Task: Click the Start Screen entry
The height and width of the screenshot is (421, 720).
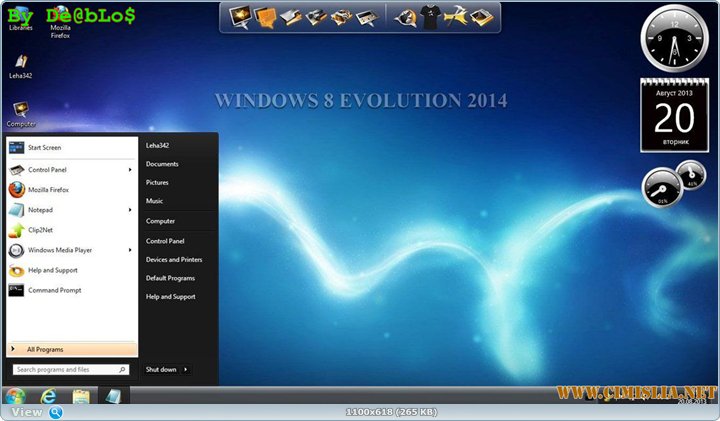Action: click(x=43, y=147)
